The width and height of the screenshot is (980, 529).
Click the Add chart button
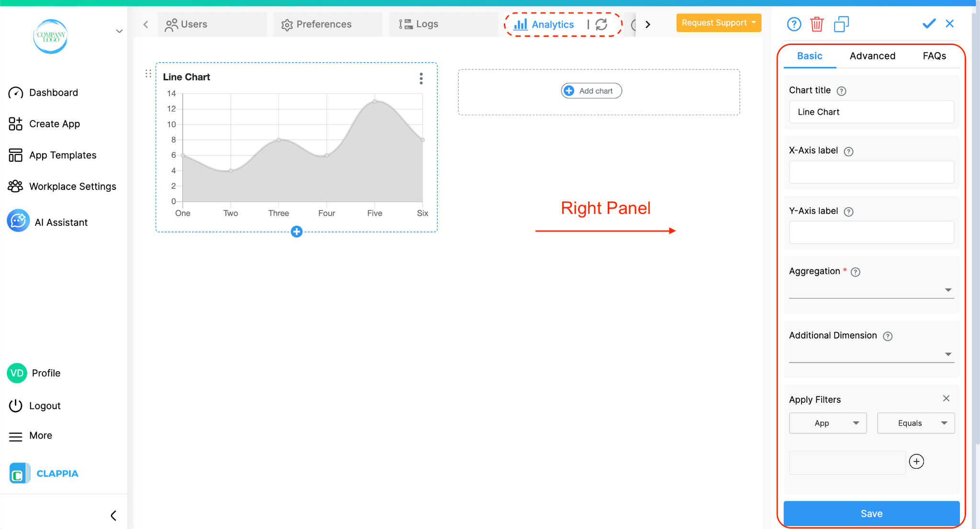pyautogui.click(x=590, y=90)
